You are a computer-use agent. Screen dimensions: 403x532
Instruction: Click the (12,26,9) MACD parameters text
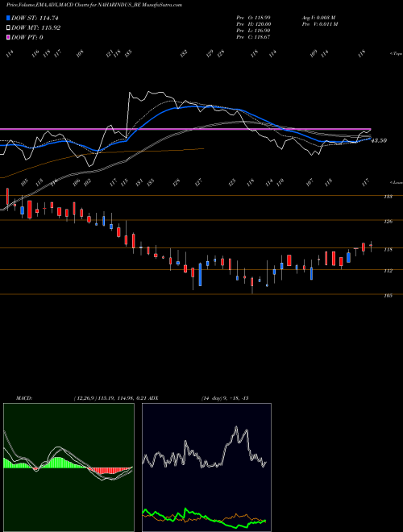[85, 398]
